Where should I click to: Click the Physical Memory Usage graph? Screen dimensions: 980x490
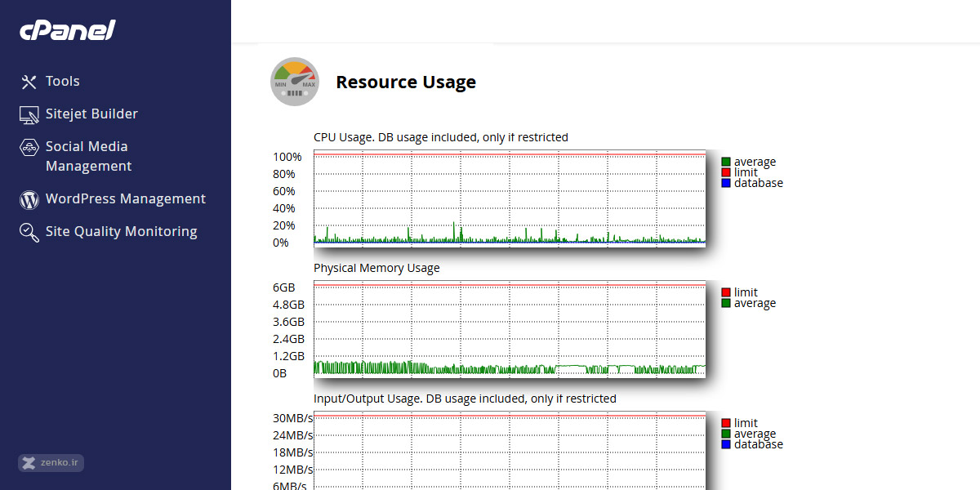click(x=510, y=328)
